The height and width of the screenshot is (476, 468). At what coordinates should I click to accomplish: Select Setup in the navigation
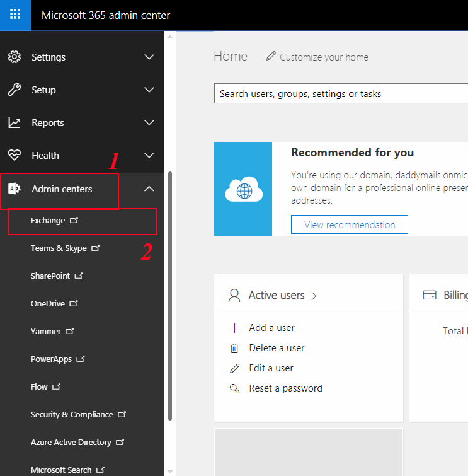[x=43, y=90]
